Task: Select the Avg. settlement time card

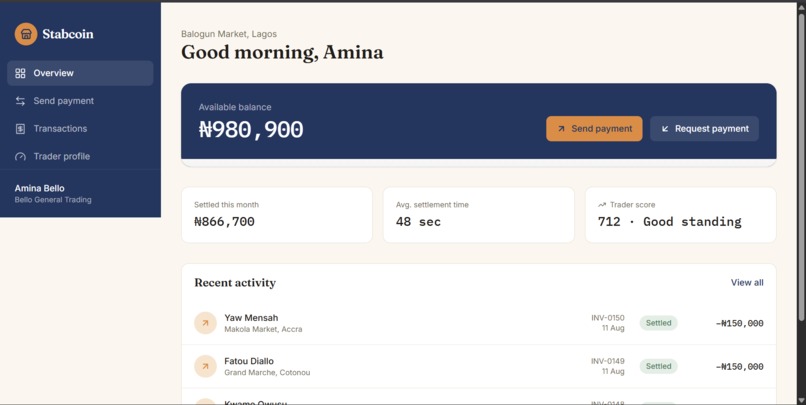Action: tap(479, 215)
